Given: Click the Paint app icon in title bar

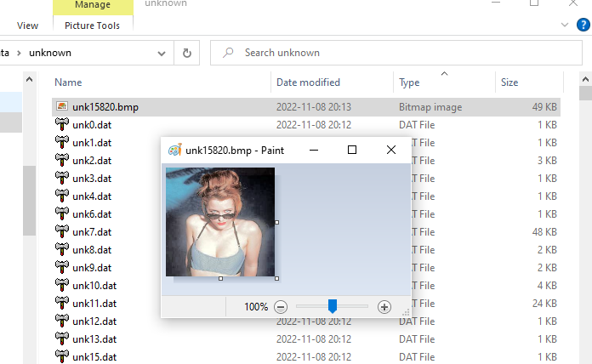Looking at the screenshot, I should (174, 150).
